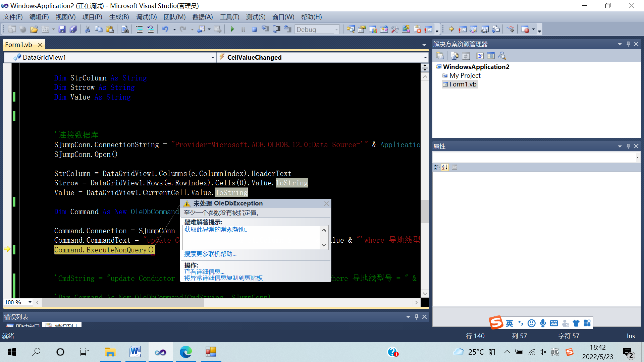The width and height of the screenshot is (644, 362).
Task: Open the 工具(T) menu
Action: coord(230,17)
